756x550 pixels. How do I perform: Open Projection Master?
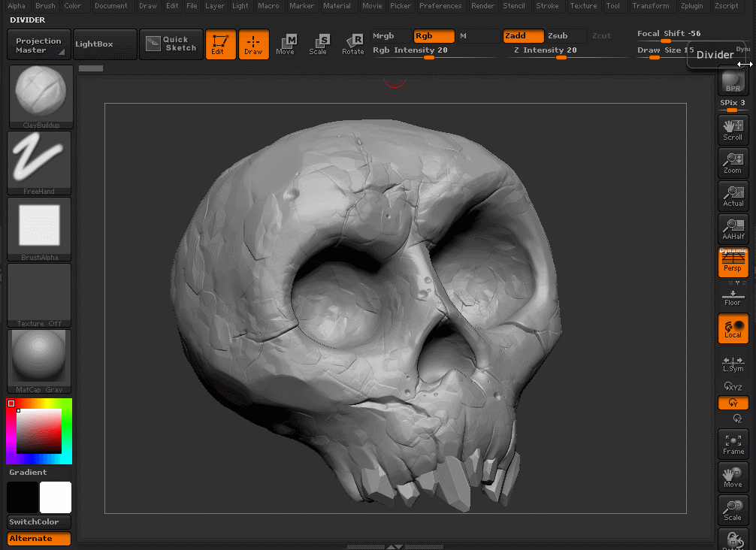[39, 44]
